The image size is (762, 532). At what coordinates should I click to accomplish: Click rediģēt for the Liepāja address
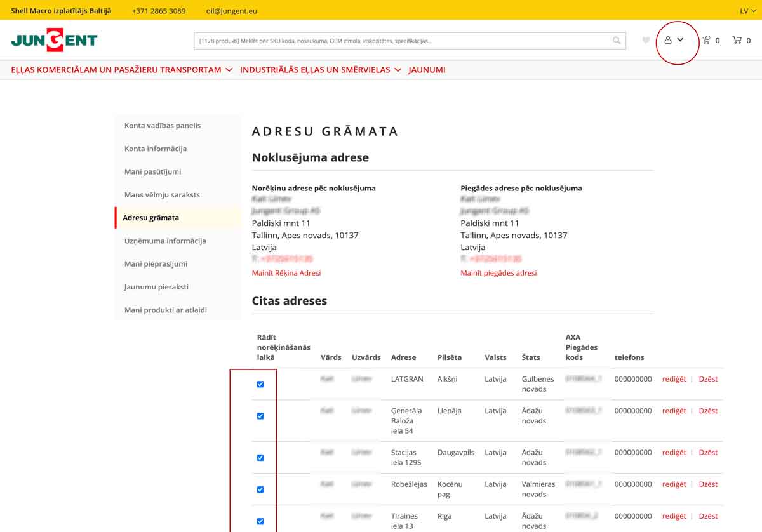pyautogui.click(x=674, y=411)
